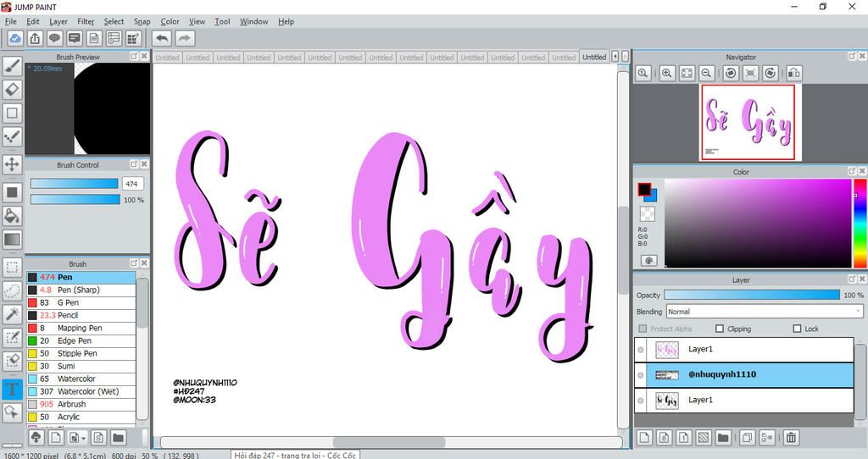This screenshot has height=459, width=868.
Task: Toggle visibility of @nhuquynh1110 layer
Action: point(641,375)
